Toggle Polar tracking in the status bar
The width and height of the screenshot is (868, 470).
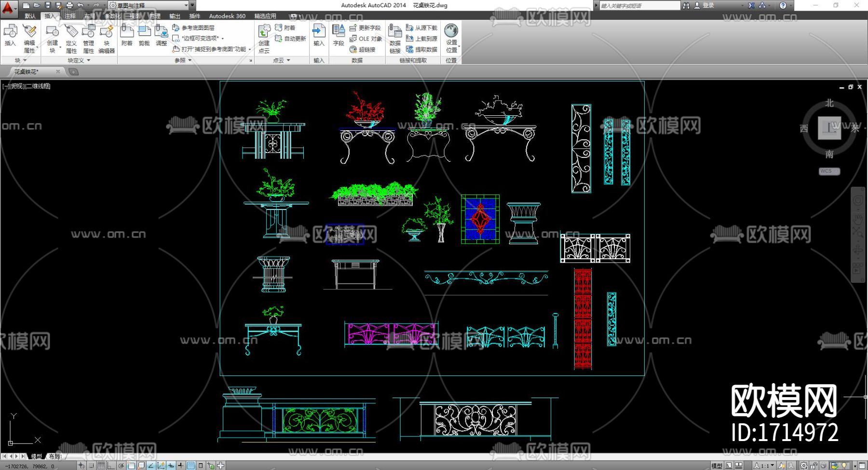coord(121,466)
